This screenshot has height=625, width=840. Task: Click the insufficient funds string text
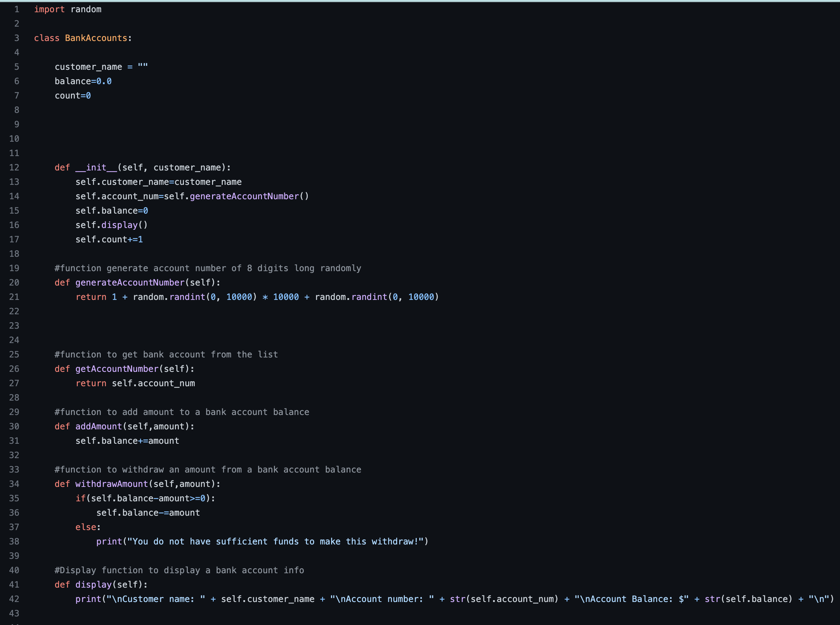275,541
